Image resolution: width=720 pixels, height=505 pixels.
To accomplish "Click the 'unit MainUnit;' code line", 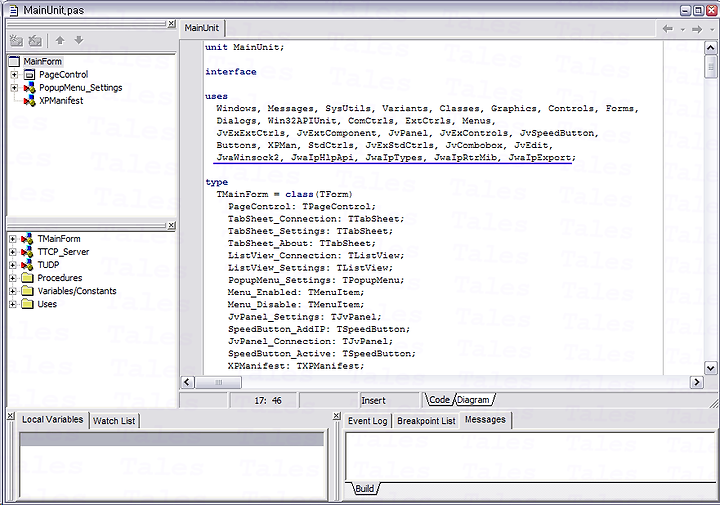I will (x=245, y=47).
